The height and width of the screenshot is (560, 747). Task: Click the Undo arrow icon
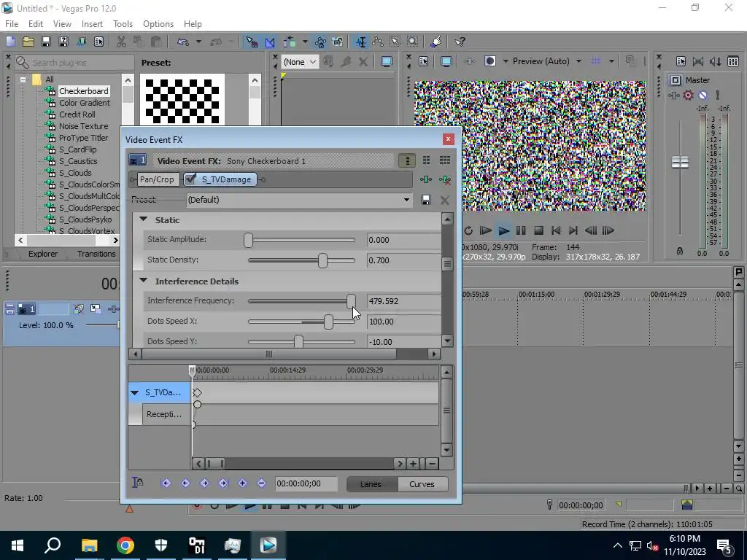coord(183,42)
